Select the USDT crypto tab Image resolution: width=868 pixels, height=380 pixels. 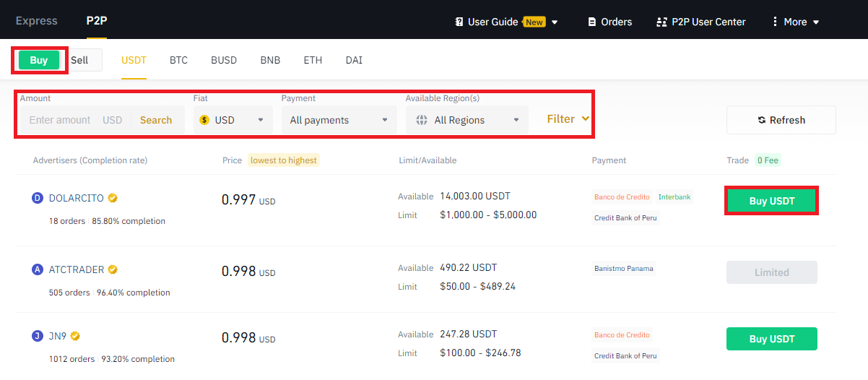click(x=134, y=60)
